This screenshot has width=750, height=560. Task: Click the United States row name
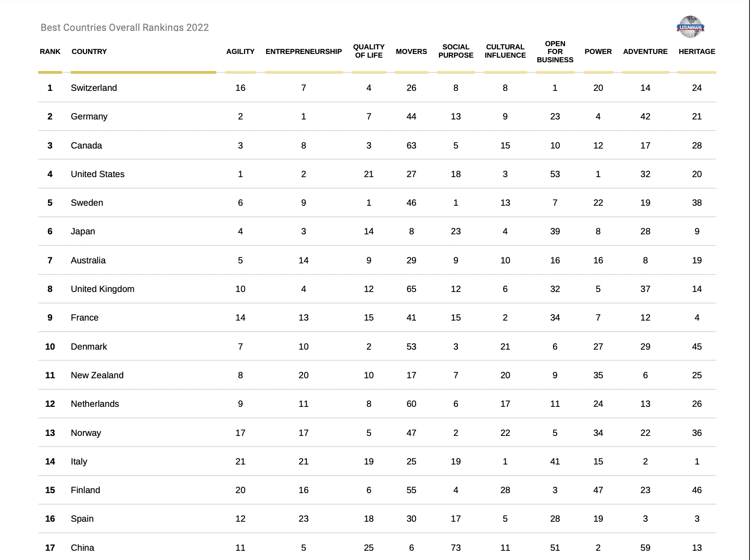click(x=97, y=174)
